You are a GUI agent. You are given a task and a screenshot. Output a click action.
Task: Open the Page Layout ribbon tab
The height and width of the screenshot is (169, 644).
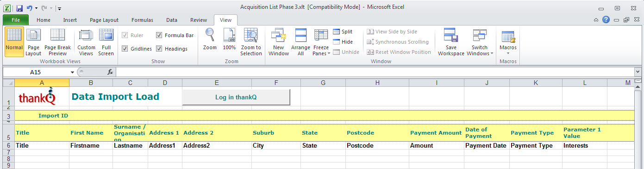tap(104, 20)
